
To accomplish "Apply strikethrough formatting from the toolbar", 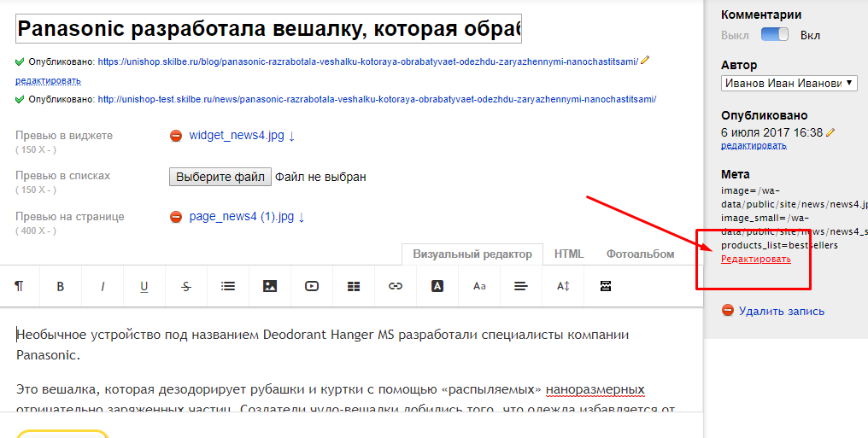I will pos(186,287).
